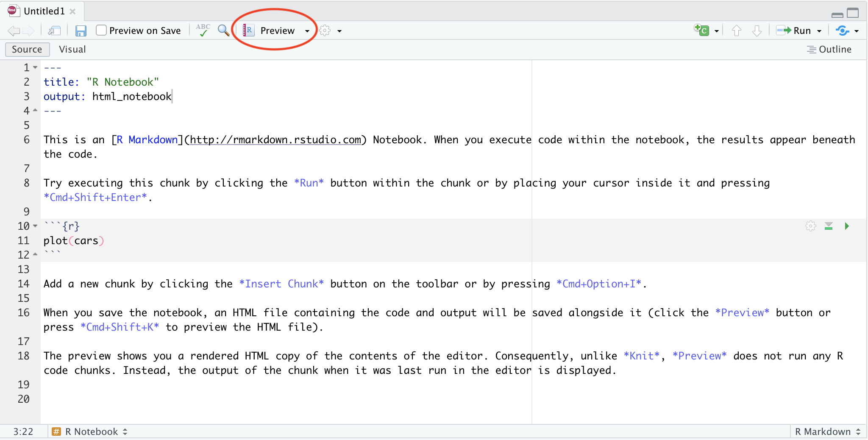Run current chunk green play icon
This screenshot has width=868, height=440.
846,226
